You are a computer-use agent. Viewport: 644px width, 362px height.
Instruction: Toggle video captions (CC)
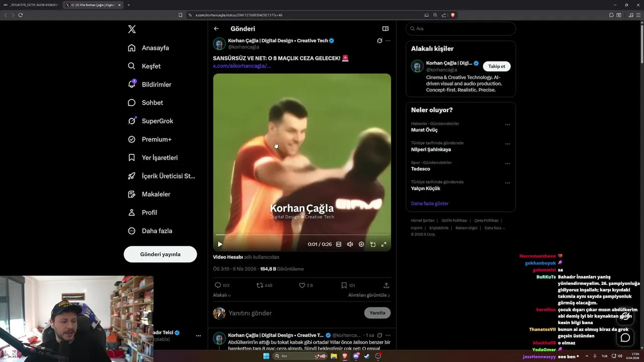click(x=339, y=244)
